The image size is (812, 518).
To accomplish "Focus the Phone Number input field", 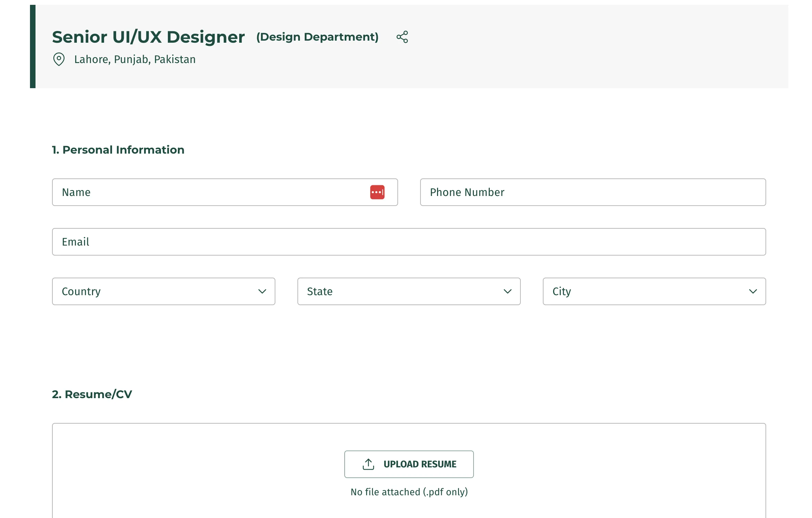I will point(593,192).
